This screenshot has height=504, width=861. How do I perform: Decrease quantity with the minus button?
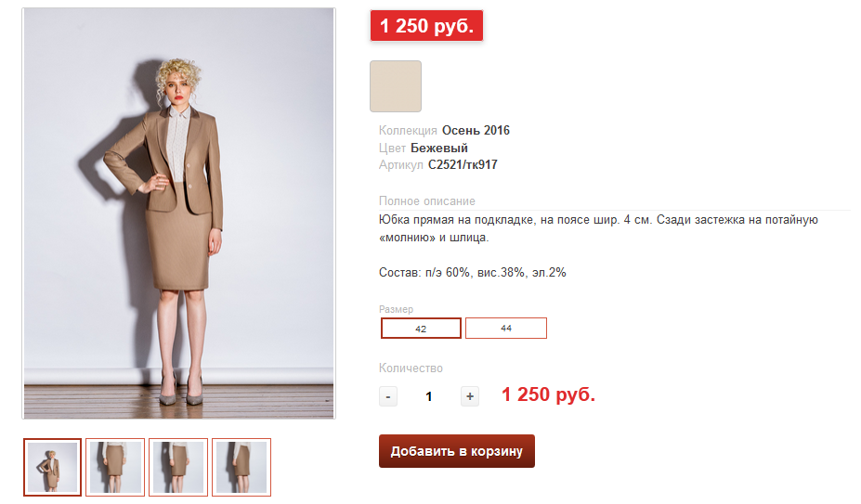click(388, 396)
